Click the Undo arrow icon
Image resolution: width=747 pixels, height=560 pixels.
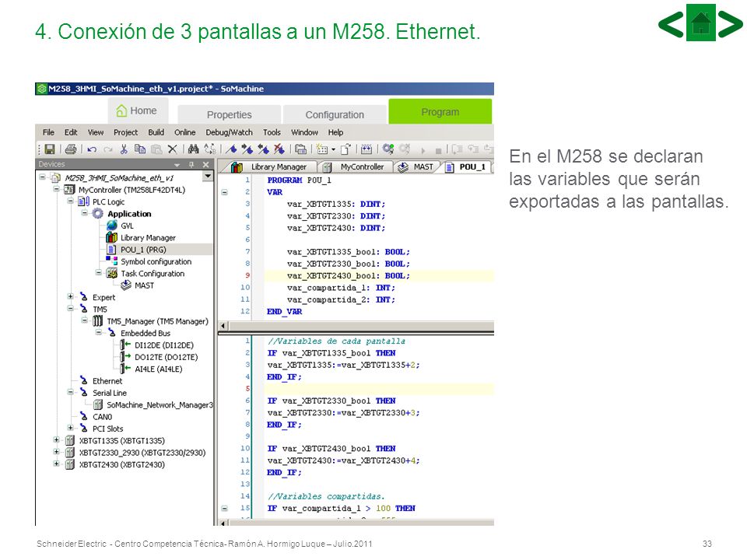click(92, 149)
